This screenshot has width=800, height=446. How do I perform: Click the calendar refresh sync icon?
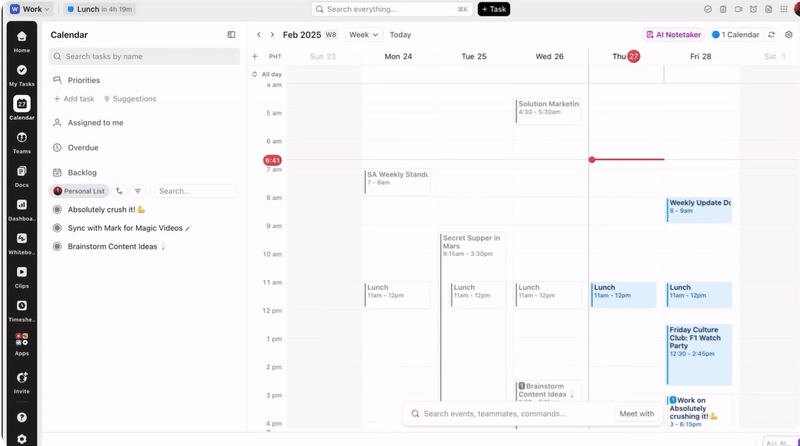[771, 35]
